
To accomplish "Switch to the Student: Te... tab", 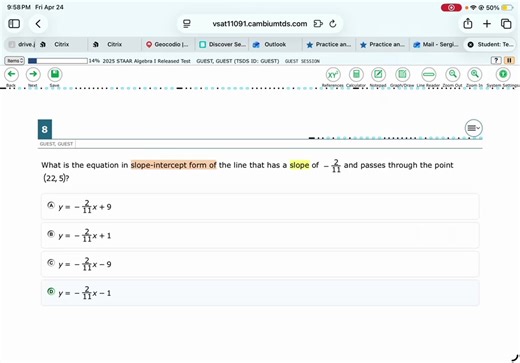I will pyautogui.click(x=490, y=44).
